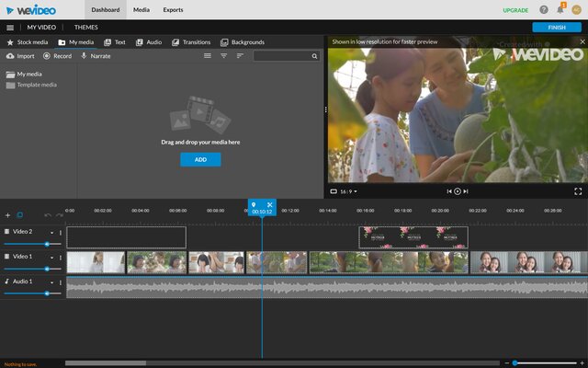Switch to Stock media tab
Viewport: 588px width, 368px height.
(28, 42)
